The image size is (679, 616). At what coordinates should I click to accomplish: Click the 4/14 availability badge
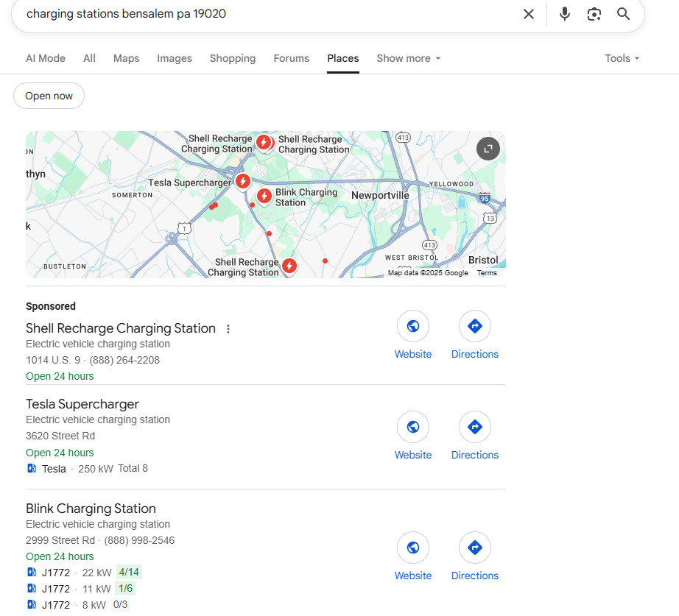tap(129, 573)
